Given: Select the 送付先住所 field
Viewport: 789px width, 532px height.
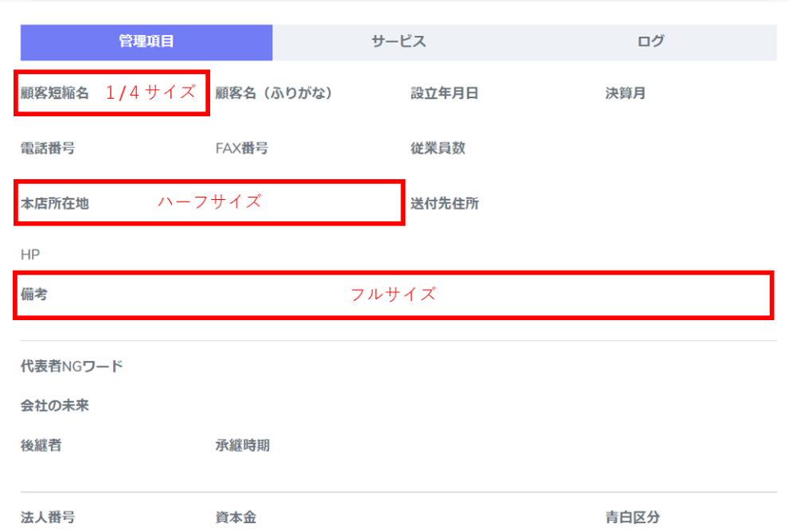Looking at the screenshot, I should click(444, 204).
